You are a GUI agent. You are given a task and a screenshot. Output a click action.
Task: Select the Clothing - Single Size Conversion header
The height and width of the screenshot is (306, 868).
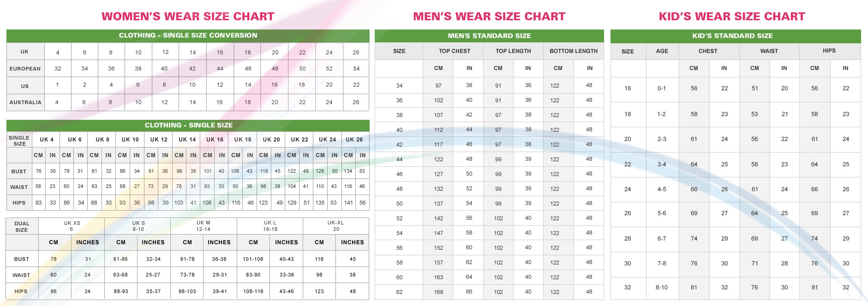[x=188, y=35]
